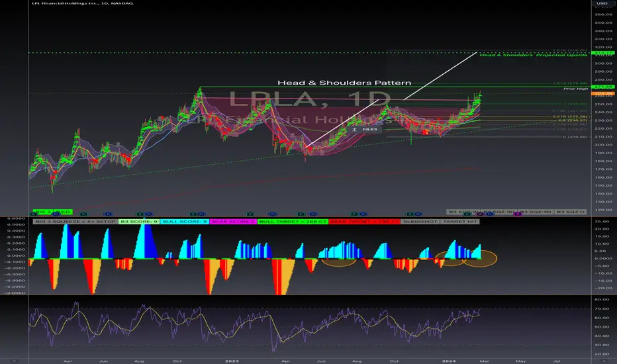Click the LPL Financial Holdings chart title
The image size is (617, 364).
point(82,3)
